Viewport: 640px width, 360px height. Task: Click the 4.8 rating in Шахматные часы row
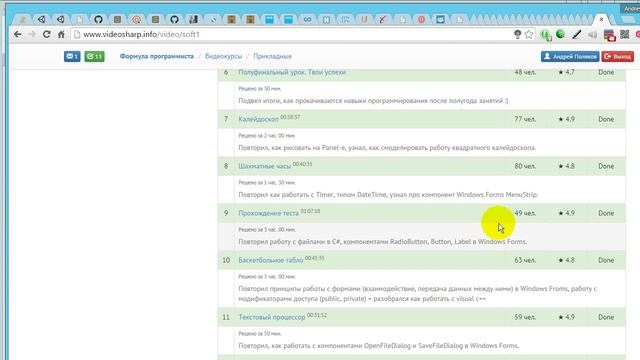pyautogui.click(x=567, y=166)
